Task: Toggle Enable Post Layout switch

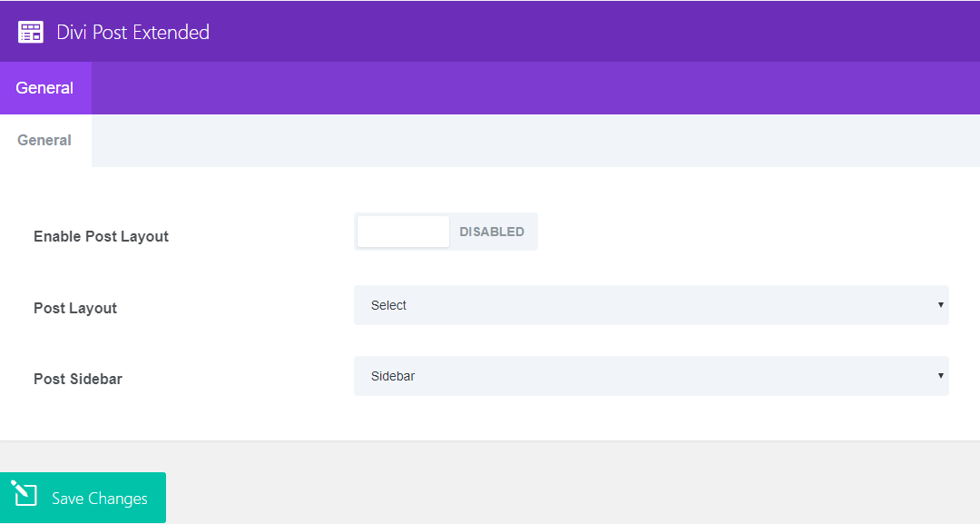Action: (x=446, y=232)
